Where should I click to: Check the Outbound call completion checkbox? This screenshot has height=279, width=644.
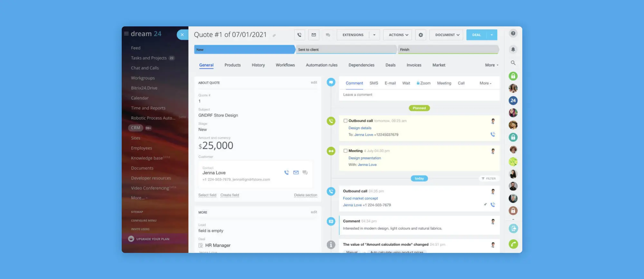[x=345, y=121]
